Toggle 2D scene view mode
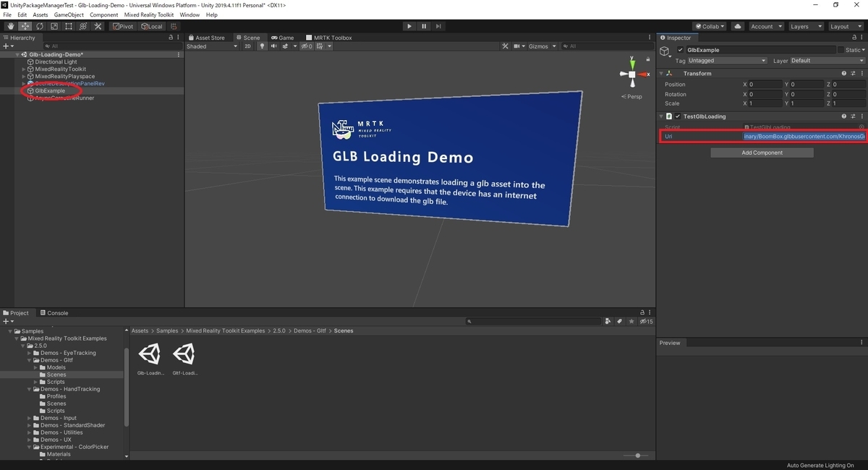The image size is (868, 470). pyautogui.click(x=247, y=46)
